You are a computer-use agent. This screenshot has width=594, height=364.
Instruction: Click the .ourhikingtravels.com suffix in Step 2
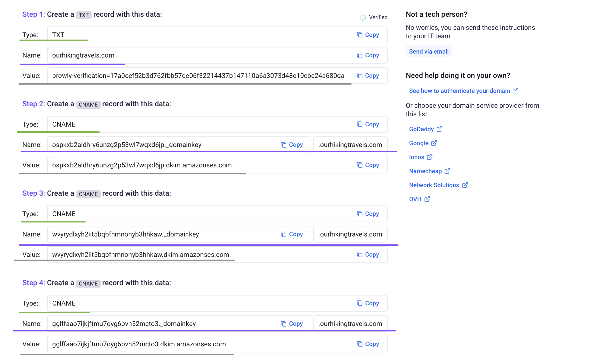tap(350, 145)
